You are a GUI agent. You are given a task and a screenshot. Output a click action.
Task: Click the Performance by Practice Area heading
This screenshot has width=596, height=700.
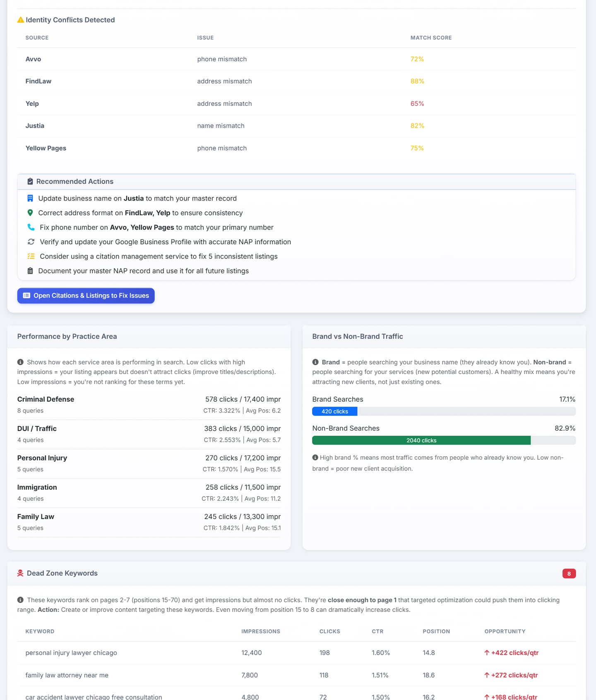pyautogui.click(x=67, y=336)
